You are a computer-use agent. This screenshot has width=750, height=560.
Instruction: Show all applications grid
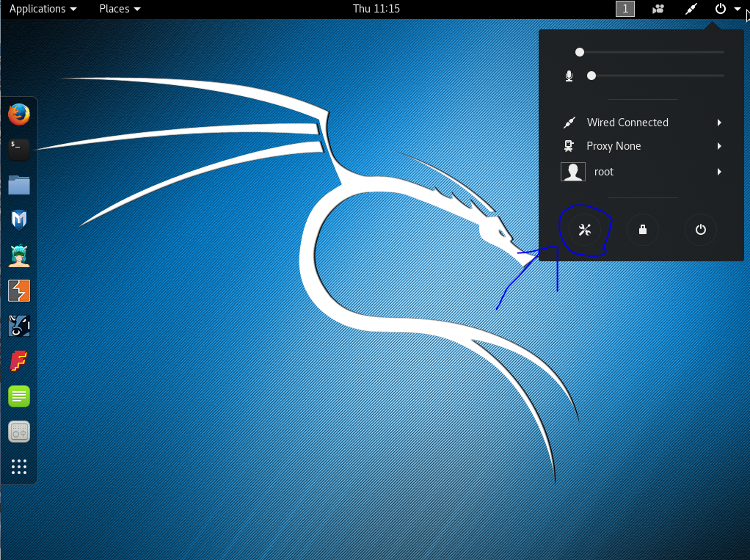(x=19, y=467)
